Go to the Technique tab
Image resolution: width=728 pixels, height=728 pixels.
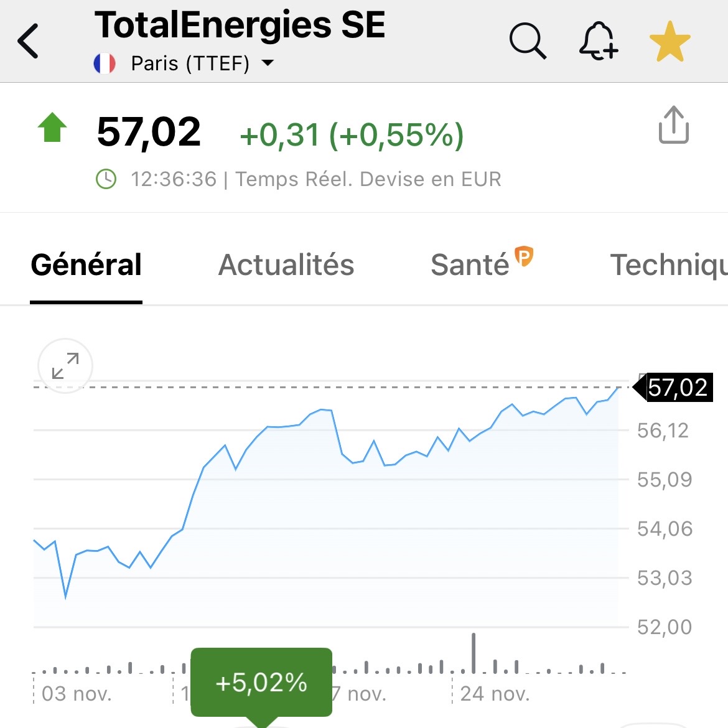668,265
